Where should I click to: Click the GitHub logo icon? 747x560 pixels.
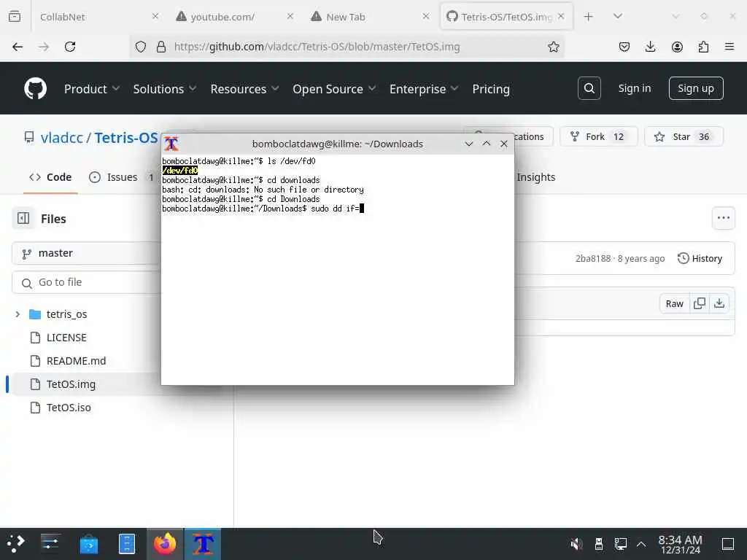[x=35, y=88]
